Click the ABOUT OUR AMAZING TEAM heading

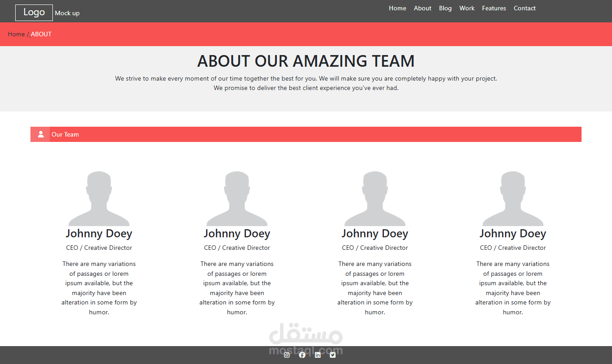tap(306, 61)
